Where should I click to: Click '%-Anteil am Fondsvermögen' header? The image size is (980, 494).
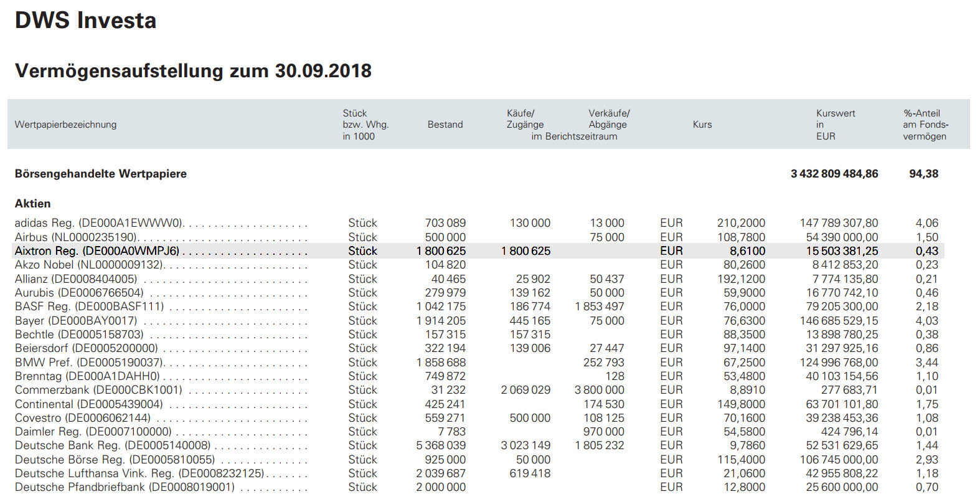click(x=926, y=125)
